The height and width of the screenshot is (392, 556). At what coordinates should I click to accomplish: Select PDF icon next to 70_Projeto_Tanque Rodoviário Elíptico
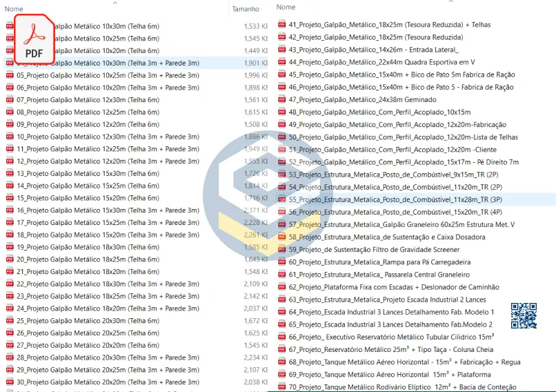click(x=281, y=387)
